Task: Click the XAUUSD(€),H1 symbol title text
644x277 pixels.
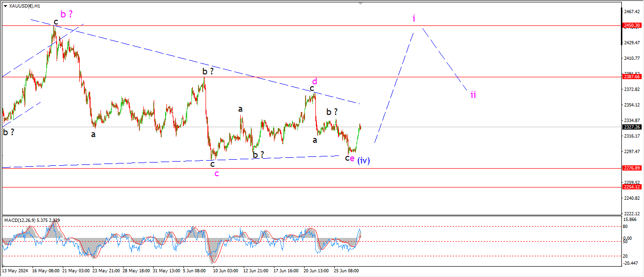Action: 25,6
